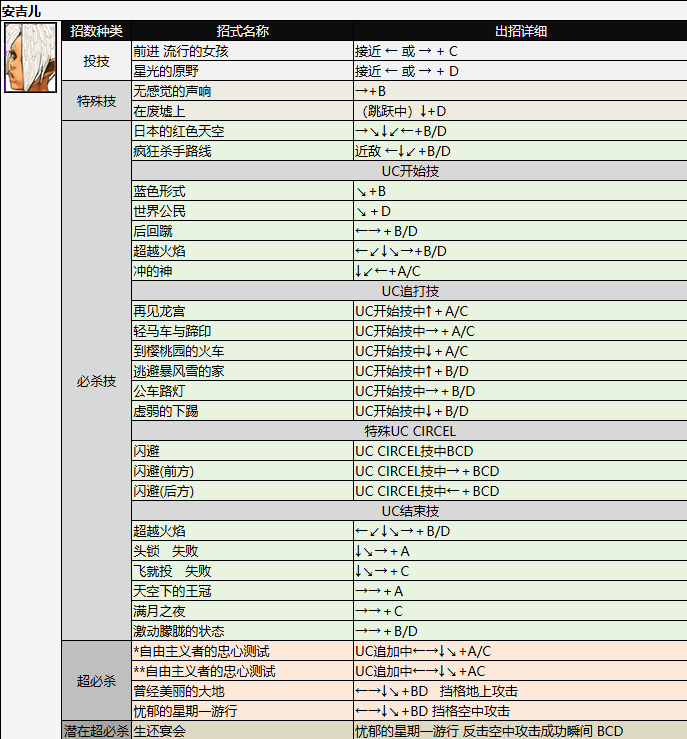Click the 招数种类 column header
687x739 pixels.
(96, 31)
